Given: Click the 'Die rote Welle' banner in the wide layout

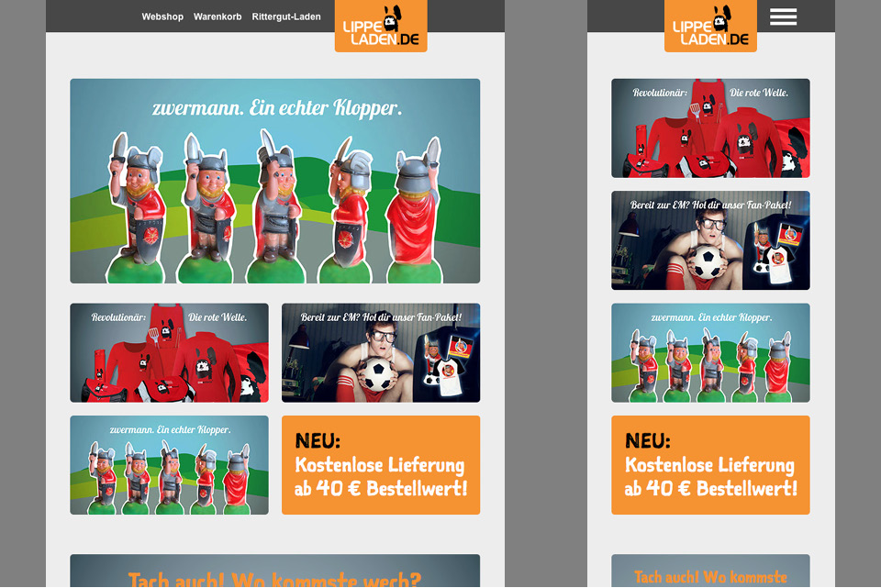Looking at the screenshot, I should [x=169, y=353].
